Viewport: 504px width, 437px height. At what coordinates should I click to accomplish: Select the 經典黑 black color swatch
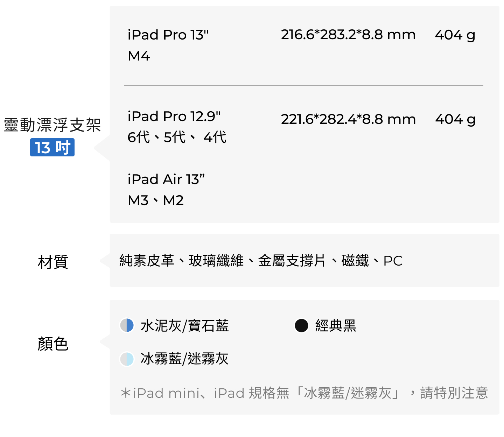pos(301,325)
